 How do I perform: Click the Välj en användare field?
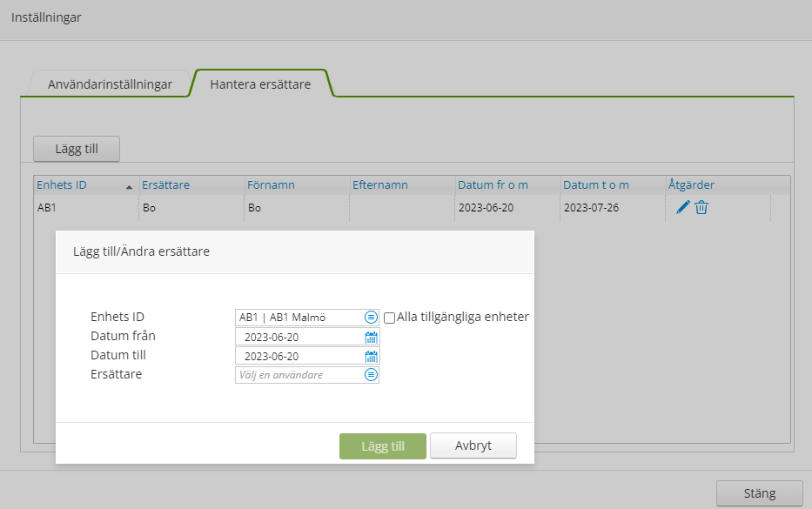coord(299,375)
